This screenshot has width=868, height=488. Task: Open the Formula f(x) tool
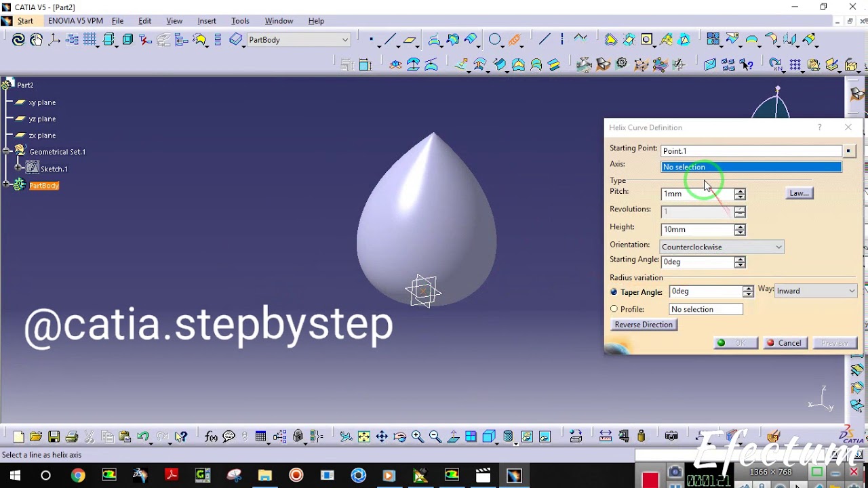[x=211, y=436]
